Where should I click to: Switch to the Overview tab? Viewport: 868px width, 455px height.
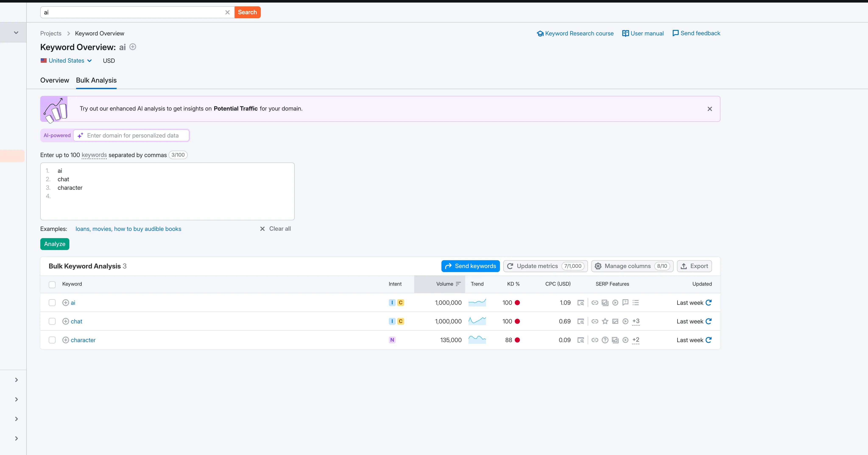(x=54, y=80)
